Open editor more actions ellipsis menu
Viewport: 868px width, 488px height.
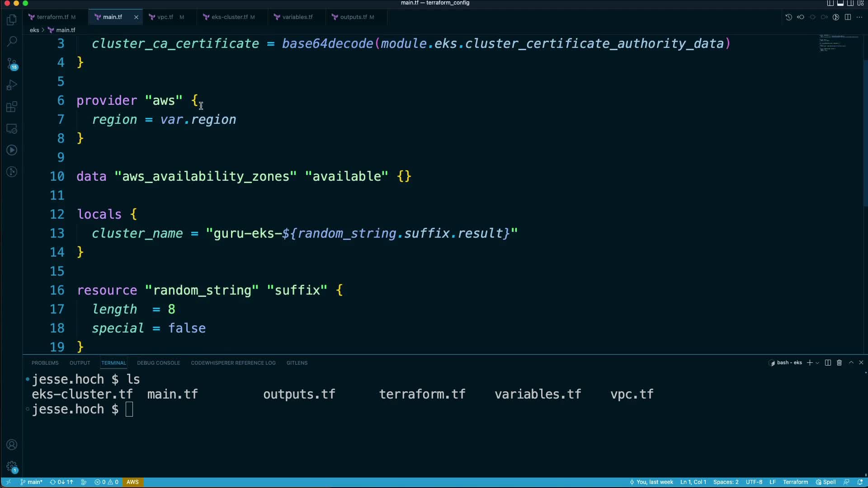point(859,17)
